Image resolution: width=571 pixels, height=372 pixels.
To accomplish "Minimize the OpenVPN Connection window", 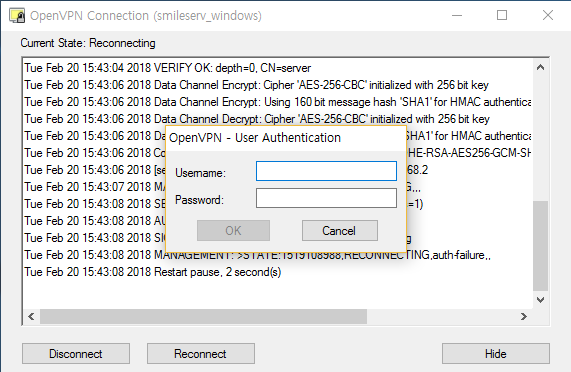I will 457,15.
